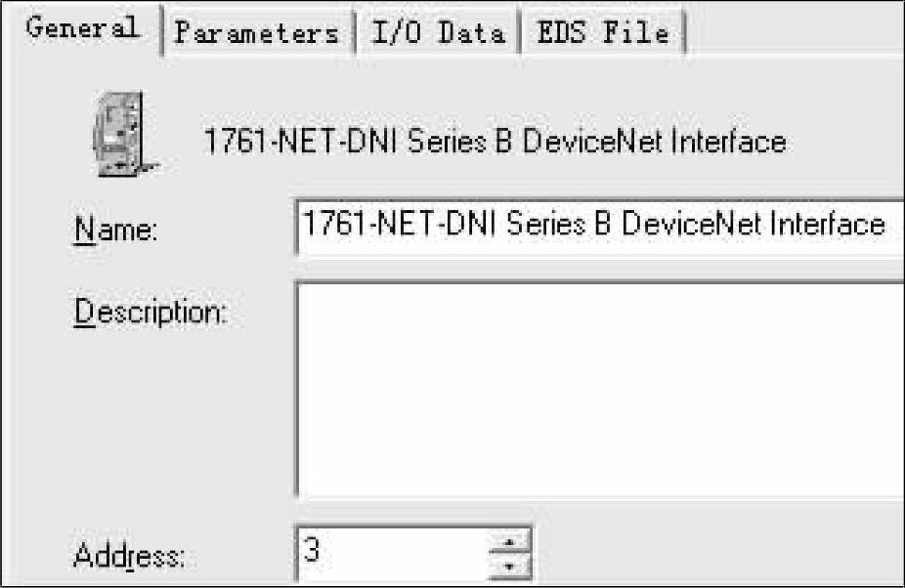Image resolution: width=905 pixels, height=588 pixels.
Task: Click the Address label
Action: (x=128, y=556)
